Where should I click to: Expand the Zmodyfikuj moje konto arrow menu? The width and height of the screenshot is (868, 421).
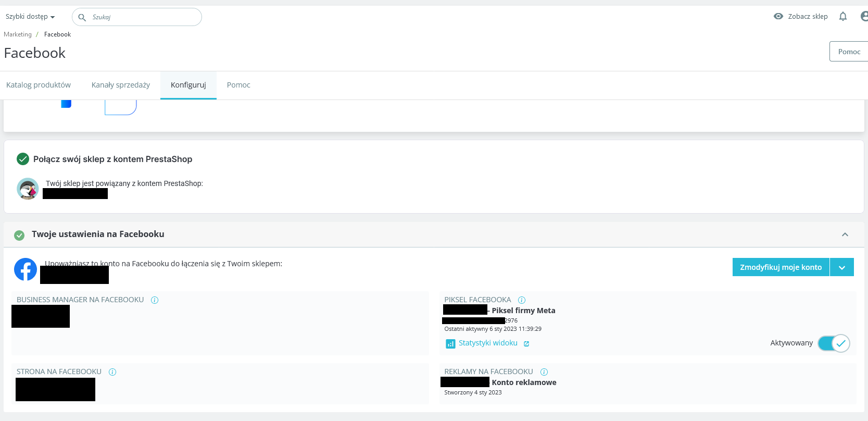point(842,267)
